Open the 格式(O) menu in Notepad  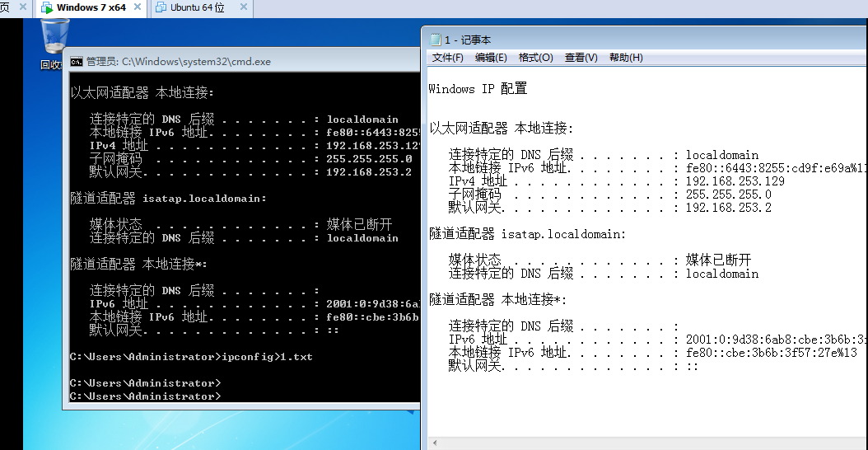pos(536,58)
